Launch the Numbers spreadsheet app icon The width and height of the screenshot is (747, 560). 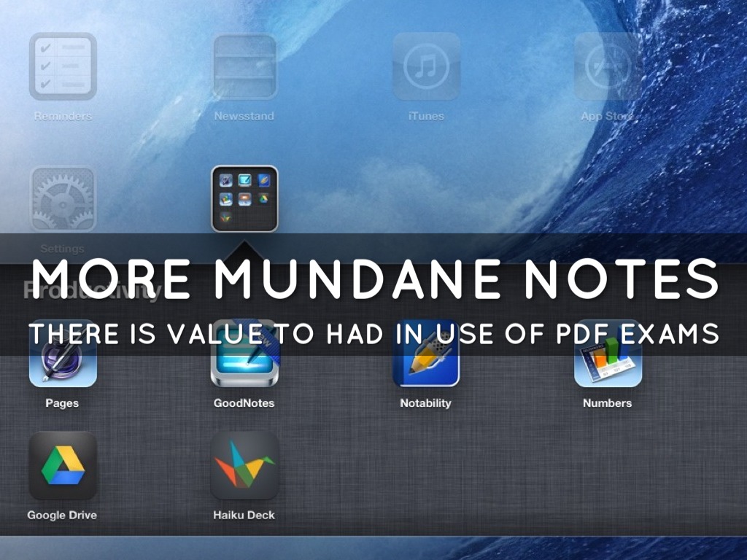pyautogui.click(x=608, y=362)
